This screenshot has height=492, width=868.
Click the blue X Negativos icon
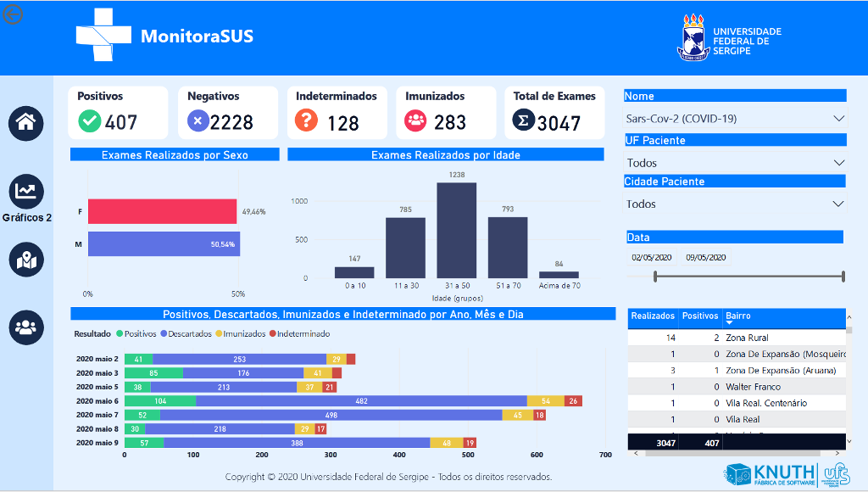198,120
